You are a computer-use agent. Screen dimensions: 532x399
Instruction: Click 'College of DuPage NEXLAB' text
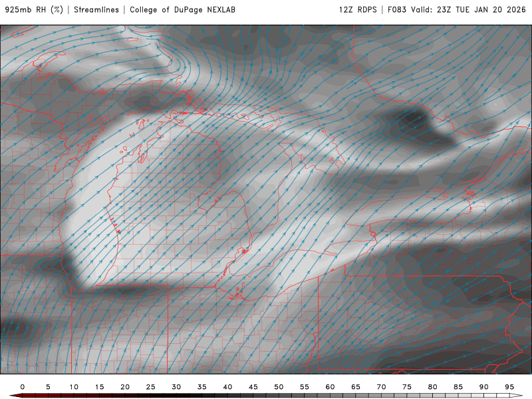pos(182,10)
